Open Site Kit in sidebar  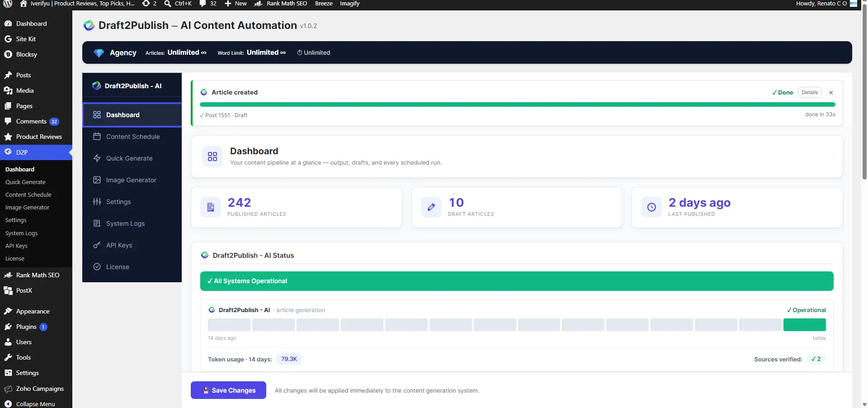(x=36, y=39)
